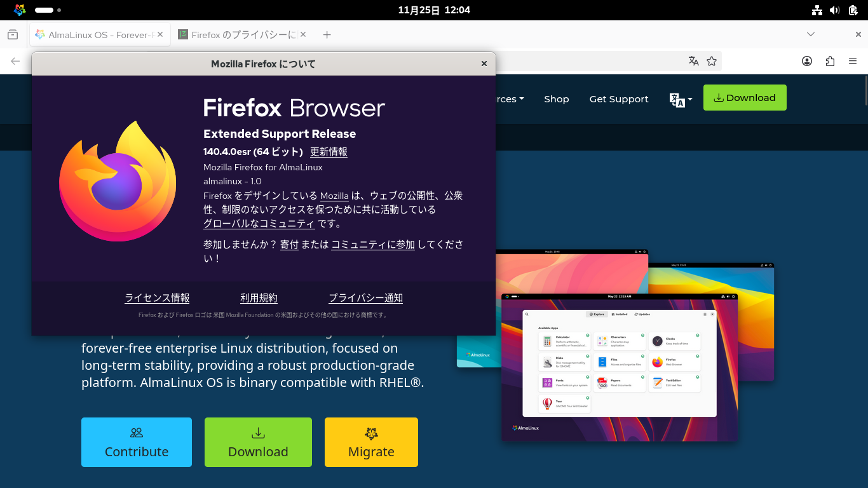
Task: Open Get Support in AlmaLinux navigation
Action: tap(619, 98)
